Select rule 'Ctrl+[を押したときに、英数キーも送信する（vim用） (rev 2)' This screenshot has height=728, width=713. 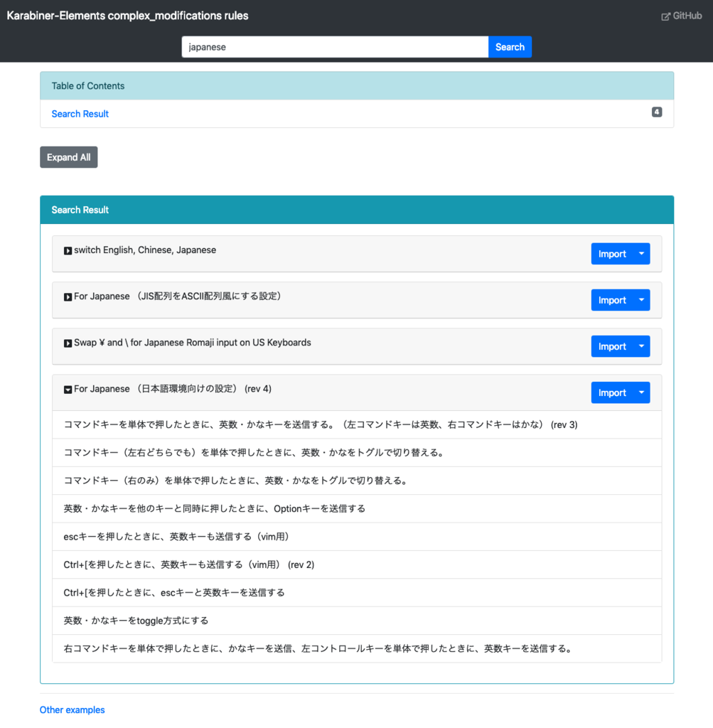click(x=357, y=564)
